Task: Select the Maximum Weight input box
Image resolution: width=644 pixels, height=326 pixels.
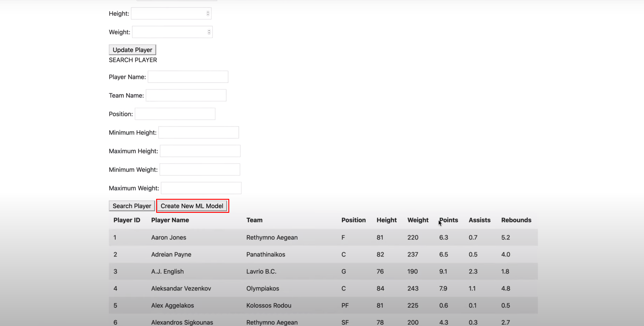Action: point(201,188)
